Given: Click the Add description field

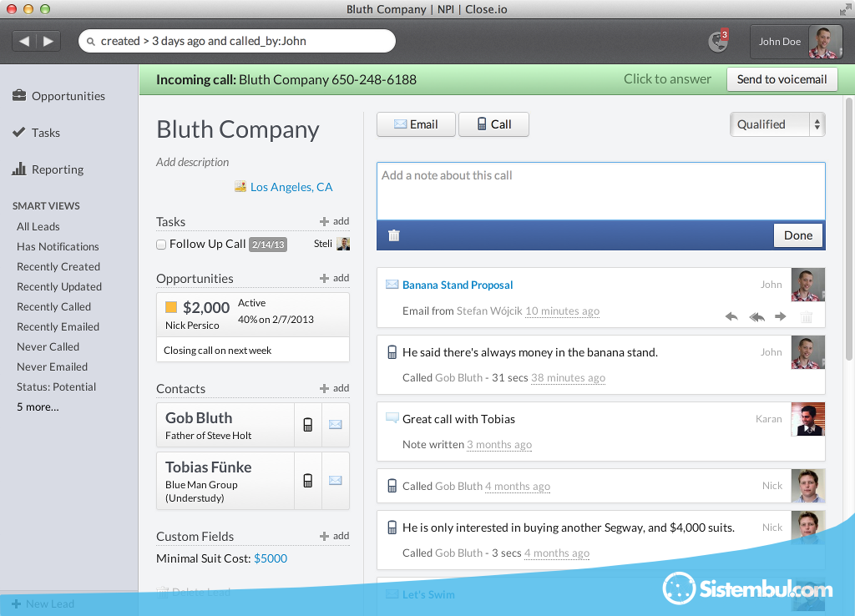Looking at the screenshot, I should coord(193,162).
